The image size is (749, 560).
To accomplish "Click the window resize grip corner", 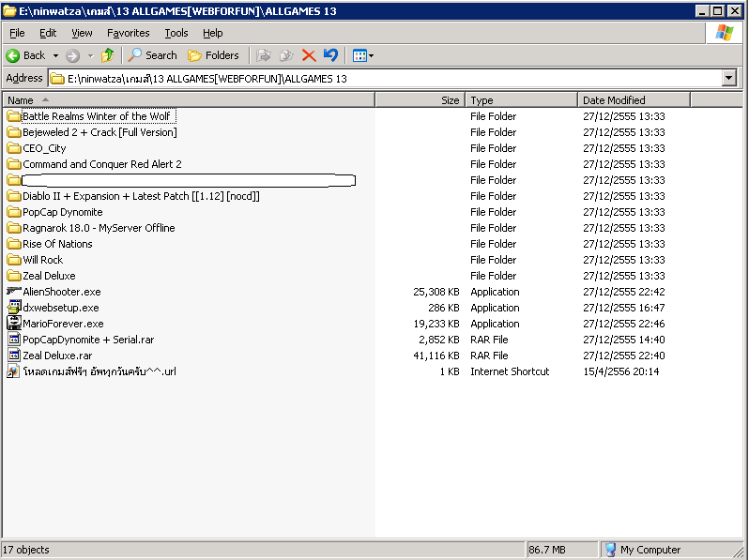I will pyautogui.click(x=739, y=551).
